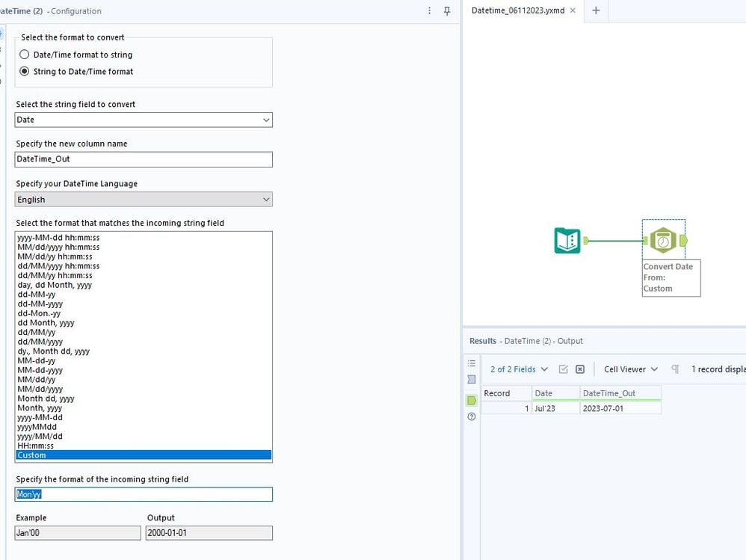The height and width of the screenshot is (560, 746).
Task: Close the Datetime_06112023.yxmd tab
Action: pos(573,10)
